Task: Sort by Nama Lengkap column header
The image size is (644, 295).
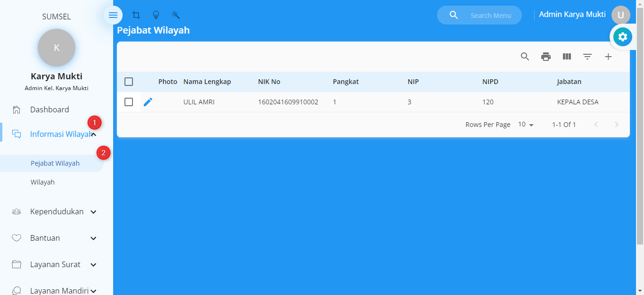Action: [207, 82]
